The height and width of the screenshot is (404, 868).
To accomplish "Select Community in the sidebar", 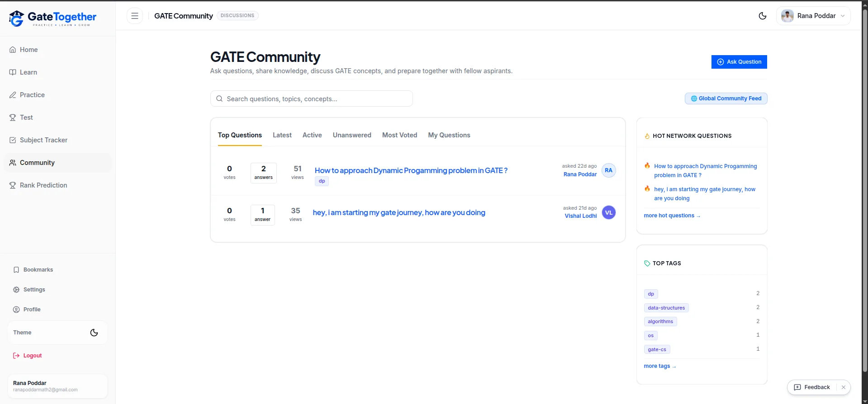I will [57, 163].
